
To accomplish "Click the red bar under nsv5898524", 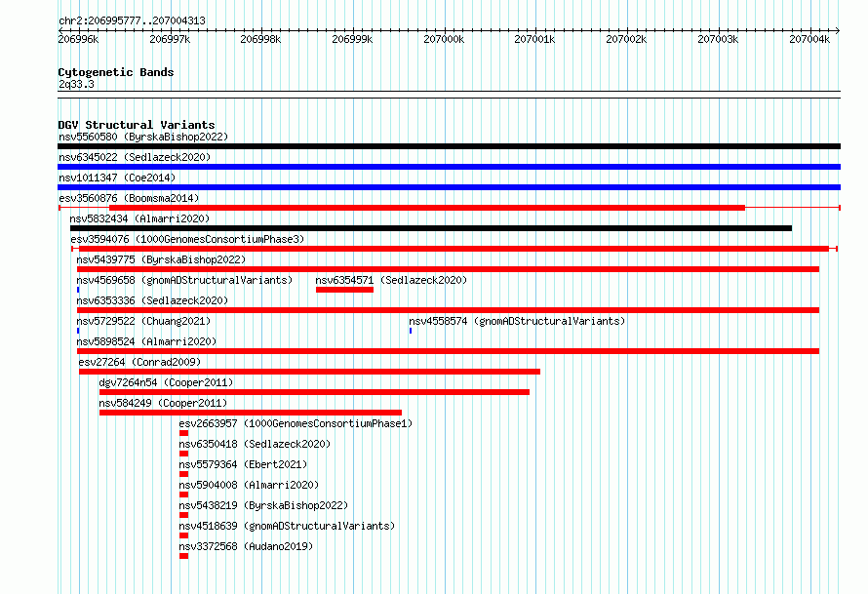I will click(x=448, y=351).
